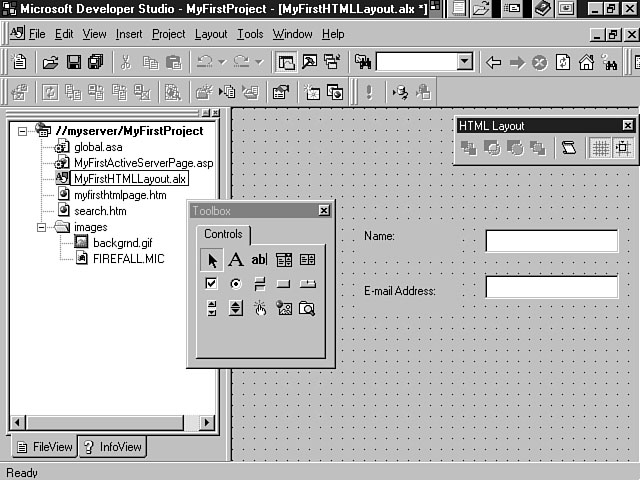This screenshot has height=480, width=640.
Task: Open the Find combo box dropdown
Action: click(x=464, y=62)
